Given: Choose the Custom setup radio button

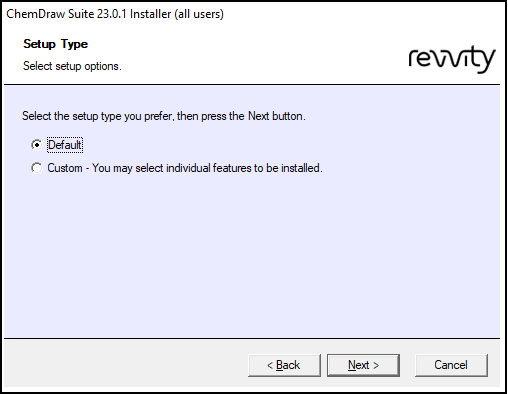Looking at the screenshot, I should tap(37, 168).
